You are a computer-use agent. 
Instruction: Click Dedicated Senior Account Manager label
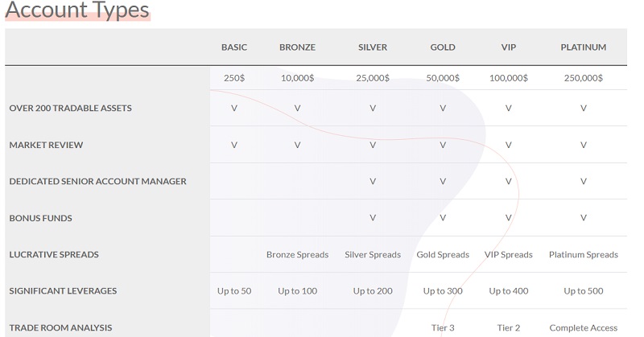click(x=97, y=181)
